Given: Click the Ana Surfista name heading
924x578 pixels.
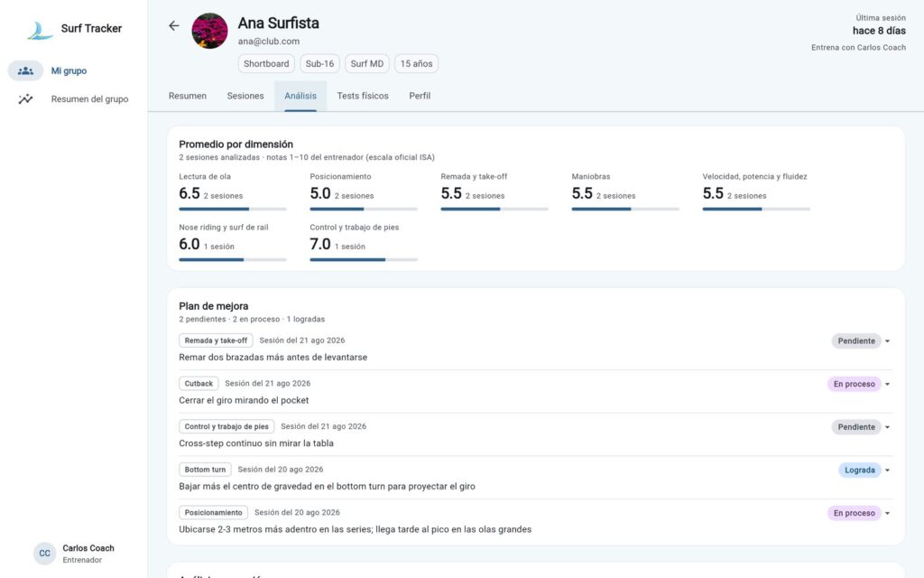Looking at the screenshot, I should [278, 23].
